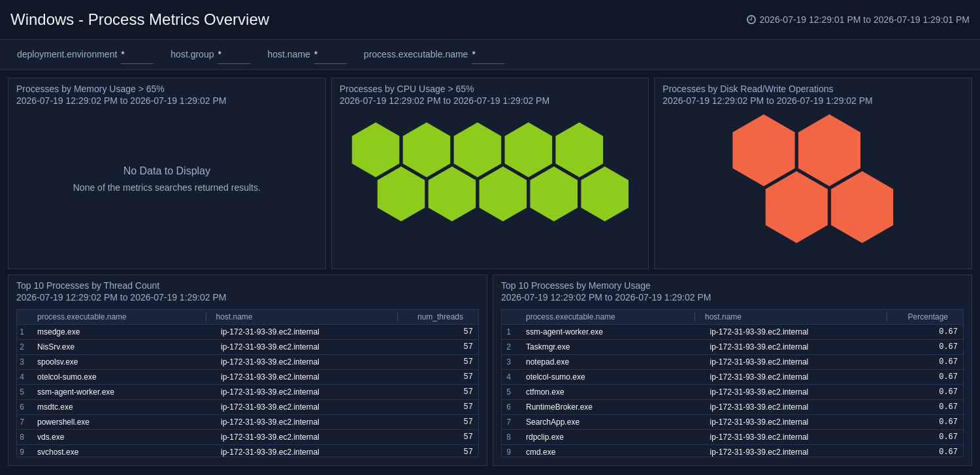Select the first green CPU usage hexagon
Image resolution: width=980 pixels, height=475 pixels.
pos(376,150)
